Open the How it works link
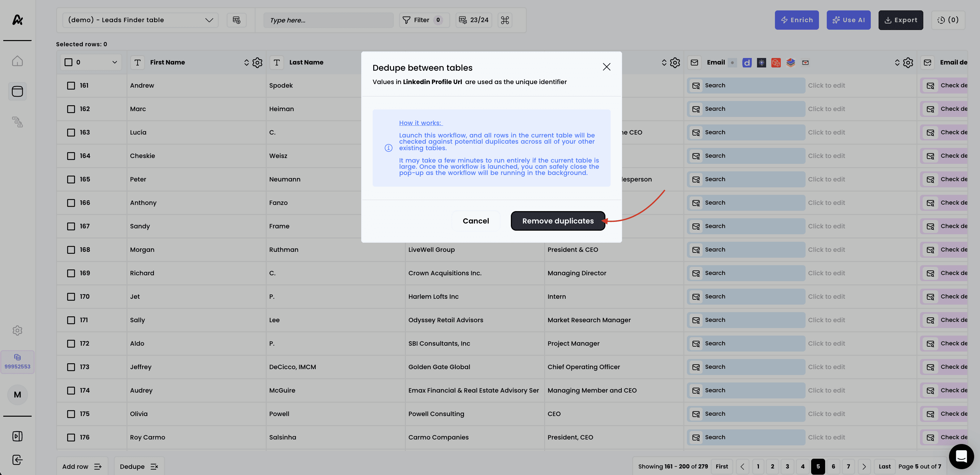980x475 pixels. [420, 123]
